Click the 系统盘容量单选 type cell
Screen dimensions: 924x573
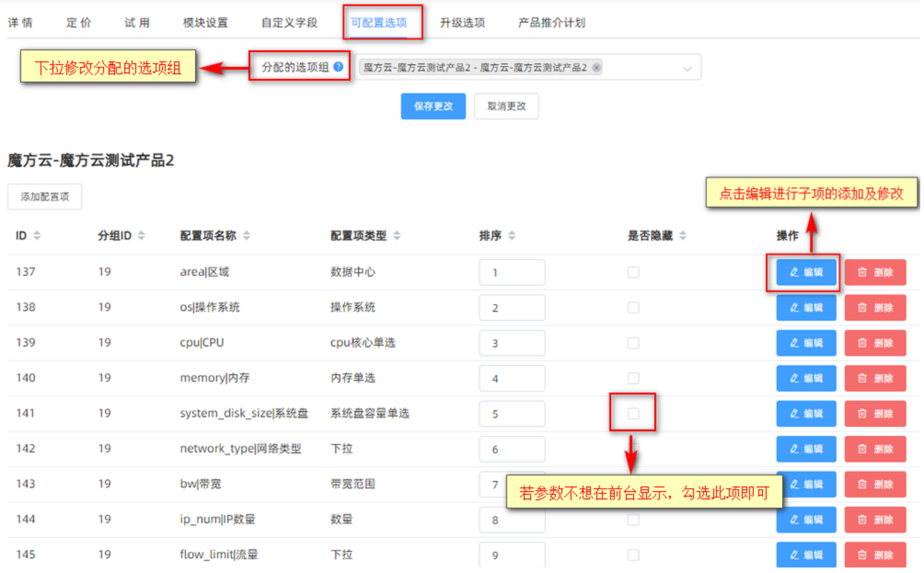click(369, 413)
